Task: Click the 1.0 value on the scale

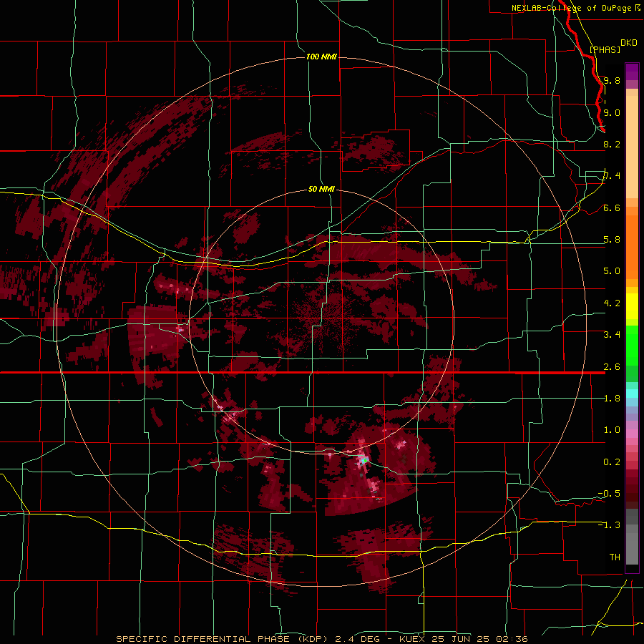Action: click(x=612, y=430)
